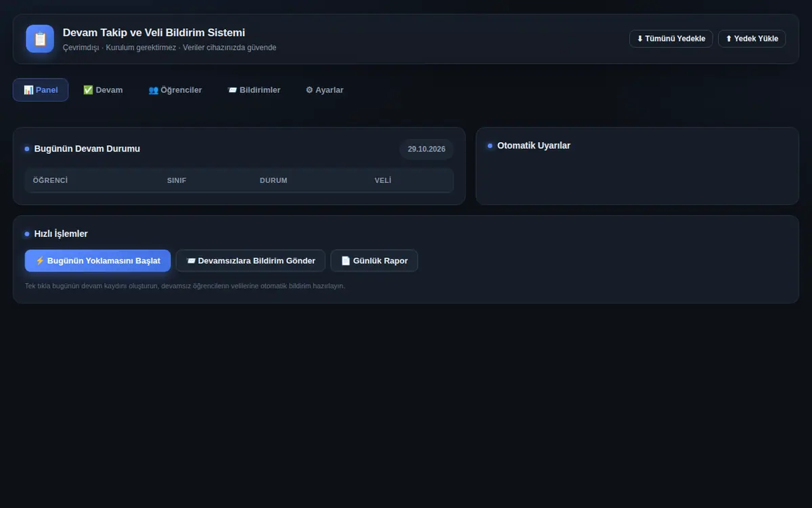The height and width of the screenshot is (508, 812).
Task: Back up everything with Tümünü Yedekle
Action: pyautogui.click(x=671, y=39)
